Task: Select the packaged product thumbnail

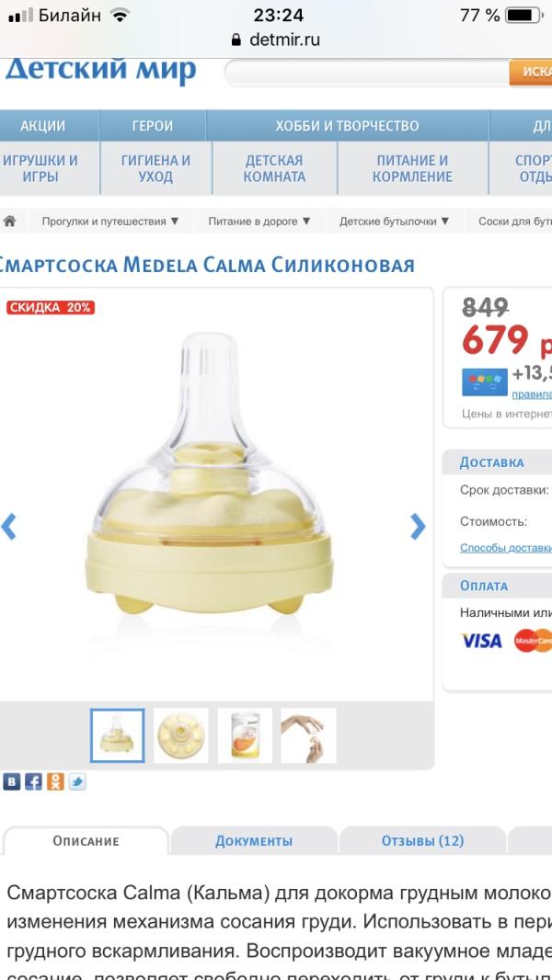Action: [x=245, y=735]
